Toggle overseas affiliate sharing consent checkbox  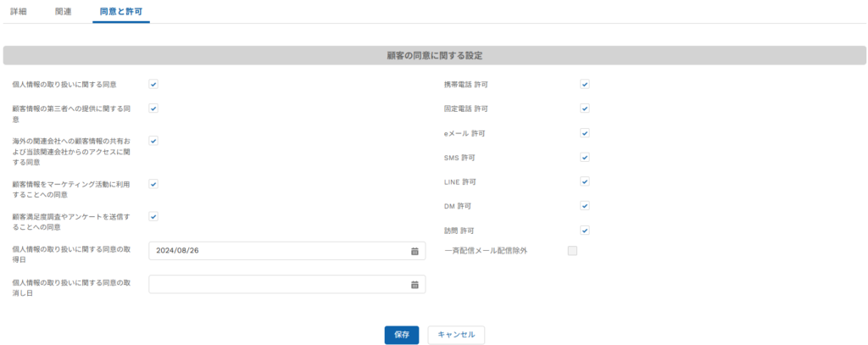pos(153,141)
